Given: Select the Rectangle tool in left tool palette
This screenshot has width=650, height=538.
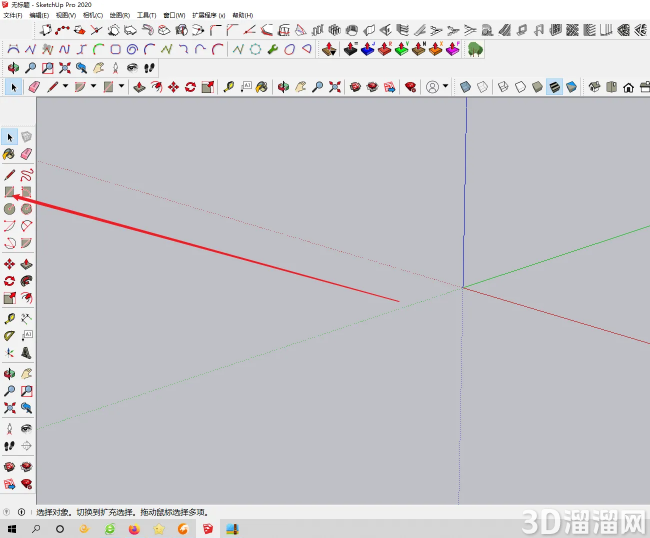Looking at the screenshot, I should point(10,192).
